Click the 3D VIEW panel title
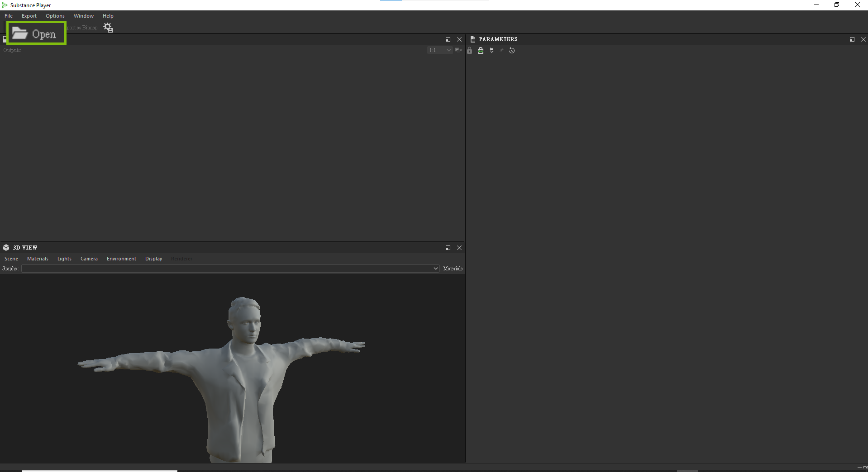The image size is (868, 472). 25,248
